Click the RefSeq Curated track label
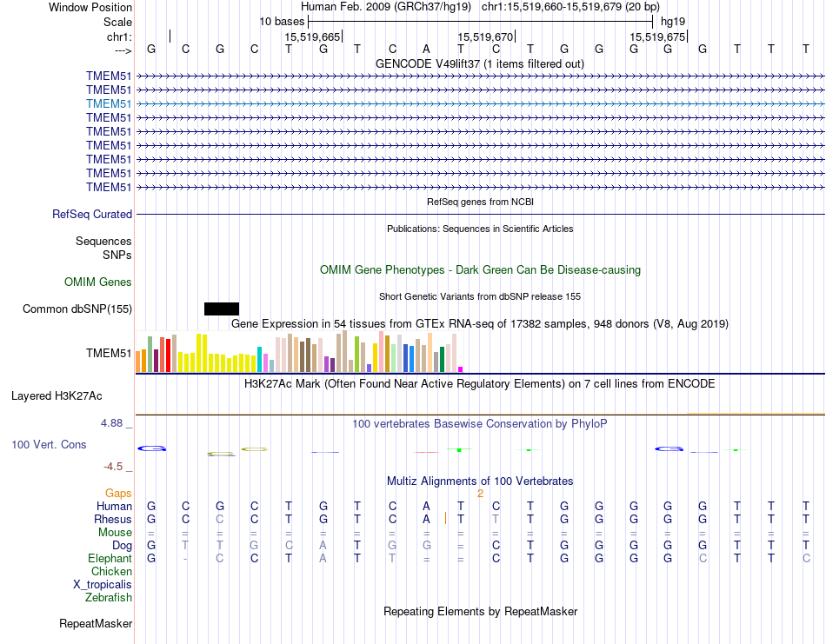Screen dimensions: 826x644 (x=92, y=215)
